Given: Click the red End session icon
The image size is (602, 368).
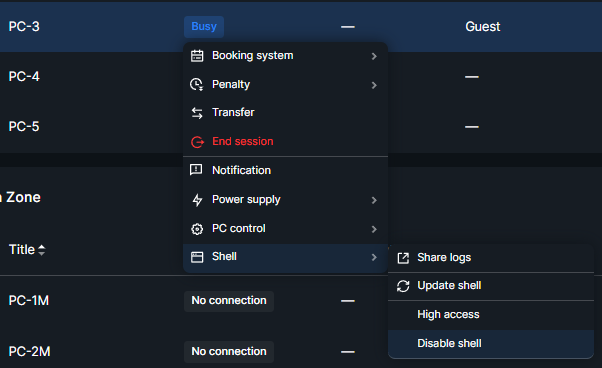Looking at the screenshot, I should 197,142.
